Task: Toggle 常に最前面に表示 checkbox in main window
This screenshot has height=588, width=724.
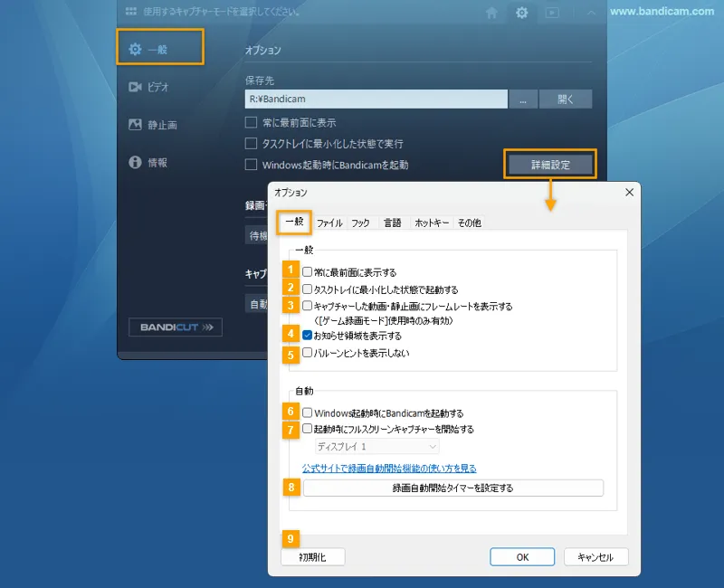Action: 252,122
